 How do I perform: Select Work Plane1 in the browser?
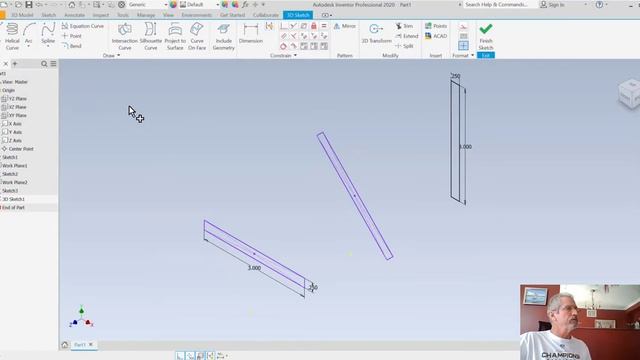click(x=14, y=166)
